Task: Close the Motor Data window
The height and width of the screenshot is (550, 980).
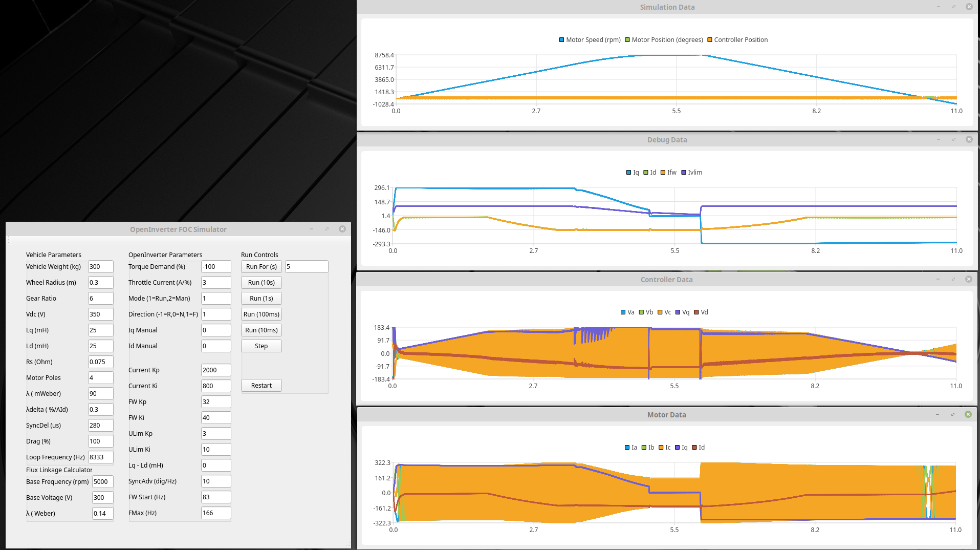Action: pos(968,414)
